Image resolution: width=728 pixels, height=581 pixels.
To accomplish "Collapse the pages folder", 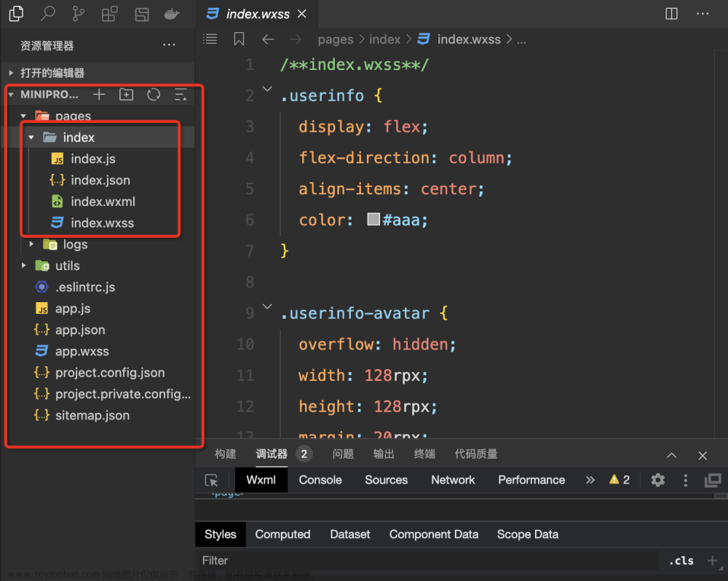I will (x=23, y=116).
